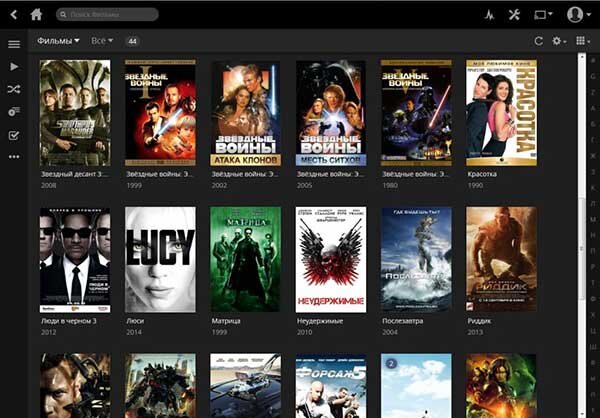
Task: Open the hamburger sidebar menu
Action: tap(14, 44)
